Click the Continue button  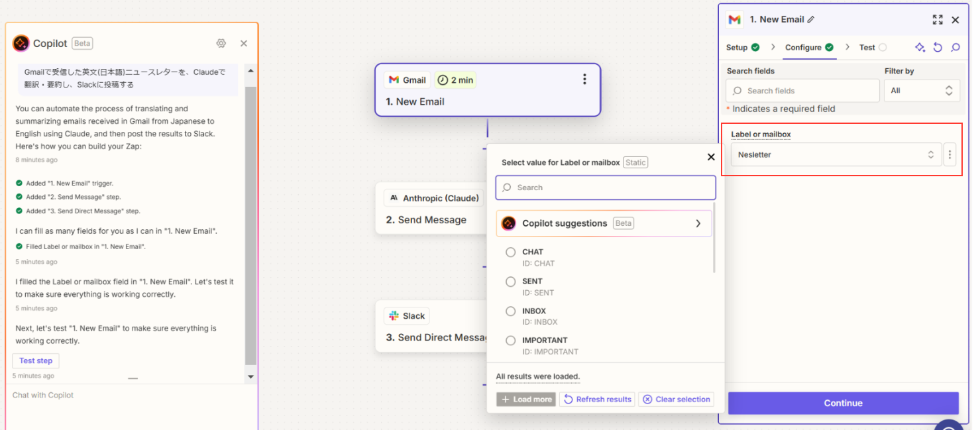click(x=843, y=403)
